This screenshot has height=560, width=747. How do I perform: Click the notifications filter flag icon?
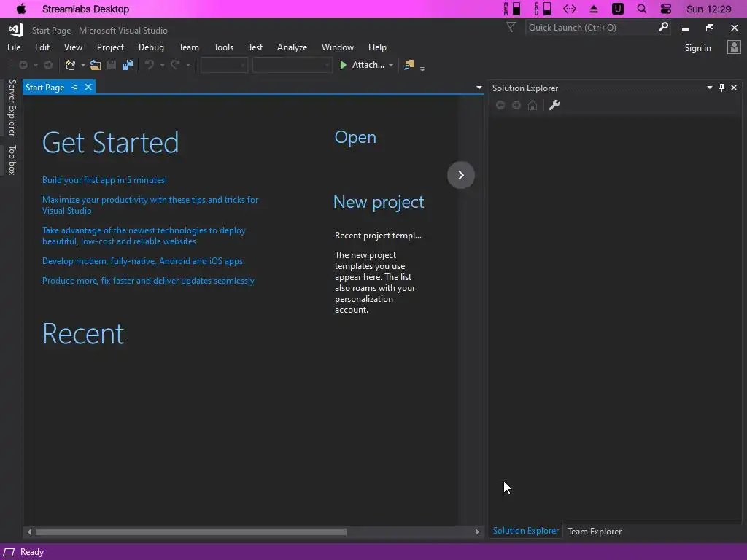511,28
